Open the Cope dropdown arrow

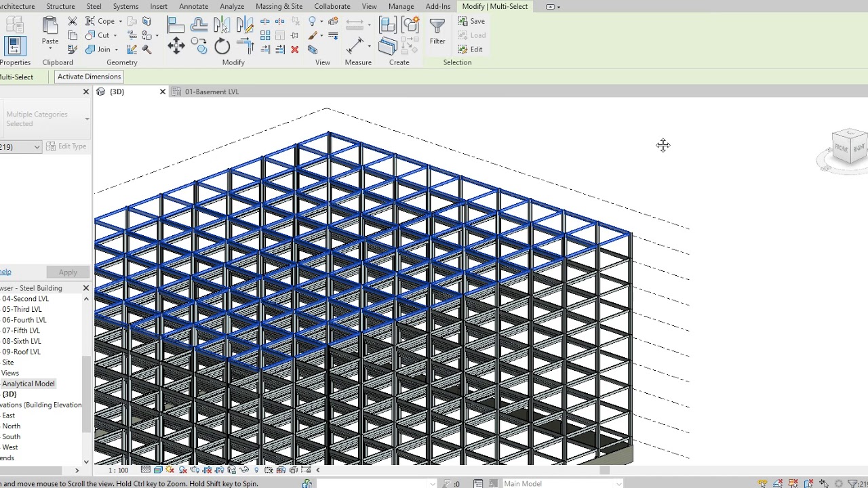[121, 22]
